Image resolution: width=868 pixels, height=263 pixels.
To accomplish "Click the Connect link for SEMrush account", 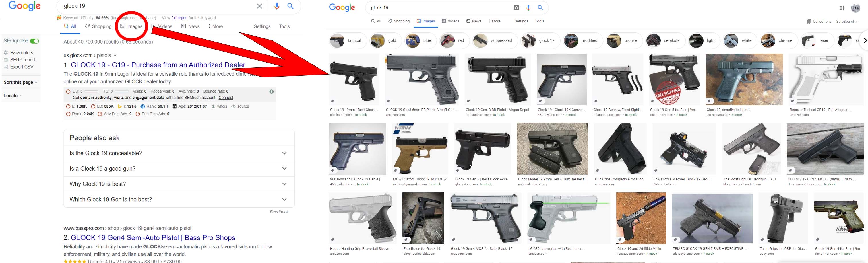I will coord(226,98).
